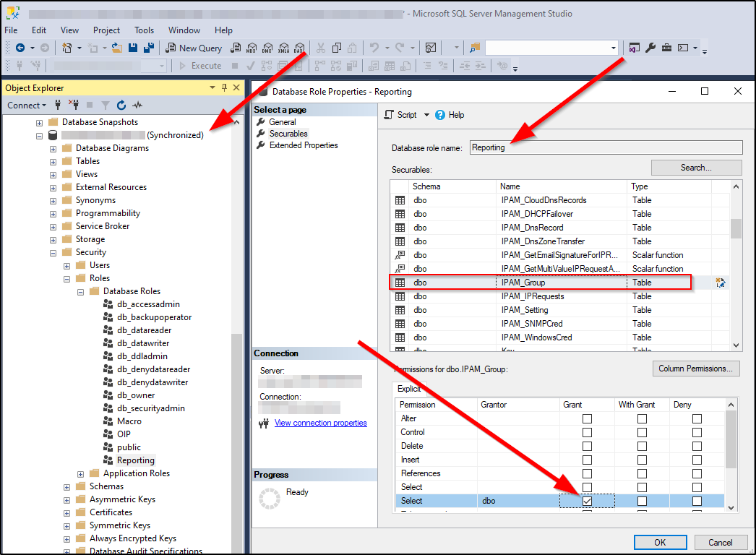This screenshot has width=756, height=555.
Task: Click the XMLA query icon
Action: click(283, 48)
